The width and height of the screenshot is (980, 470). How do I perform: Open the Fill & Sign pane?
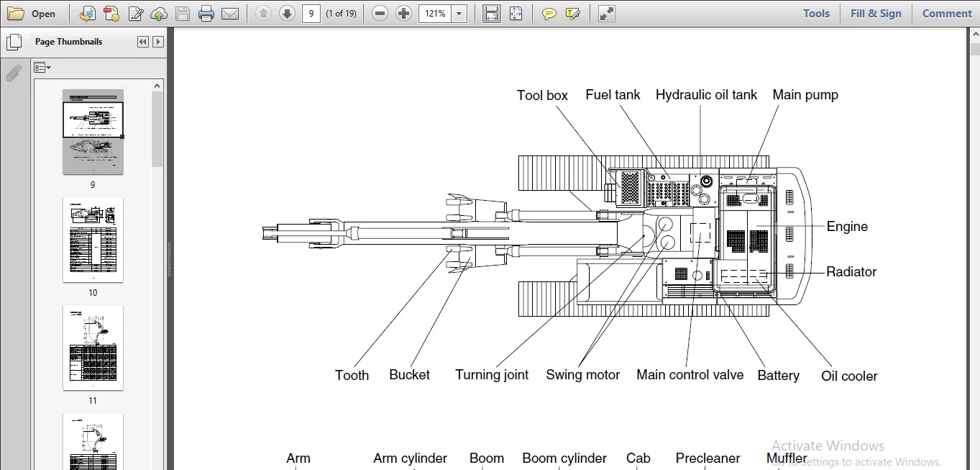tap(876, 13)
